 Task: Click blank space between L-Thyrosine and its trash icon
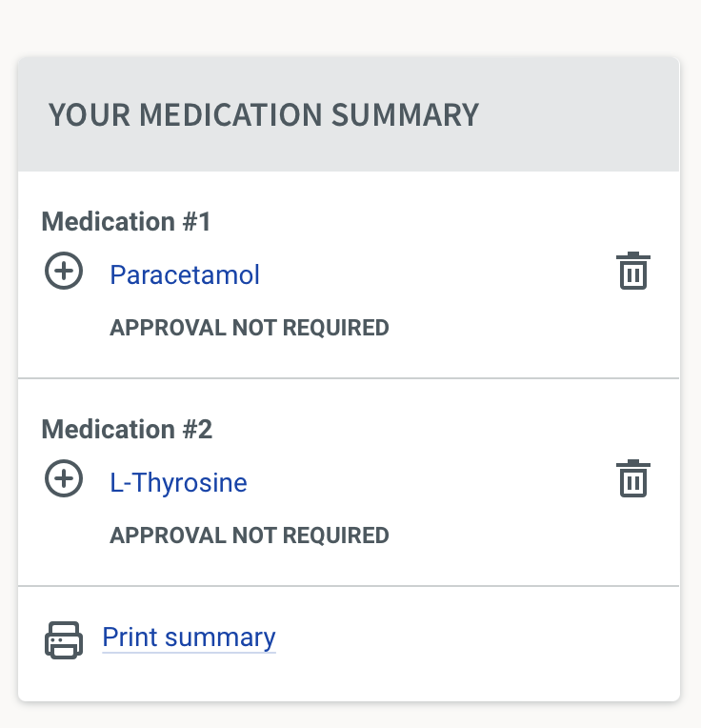pyautogui.click(x=429, y=482)
